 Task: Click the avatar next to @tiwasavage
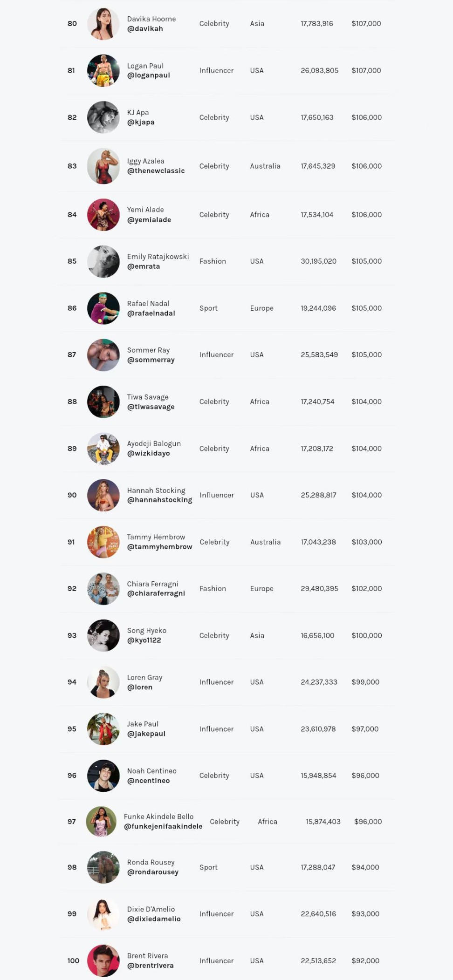point(103,402)
